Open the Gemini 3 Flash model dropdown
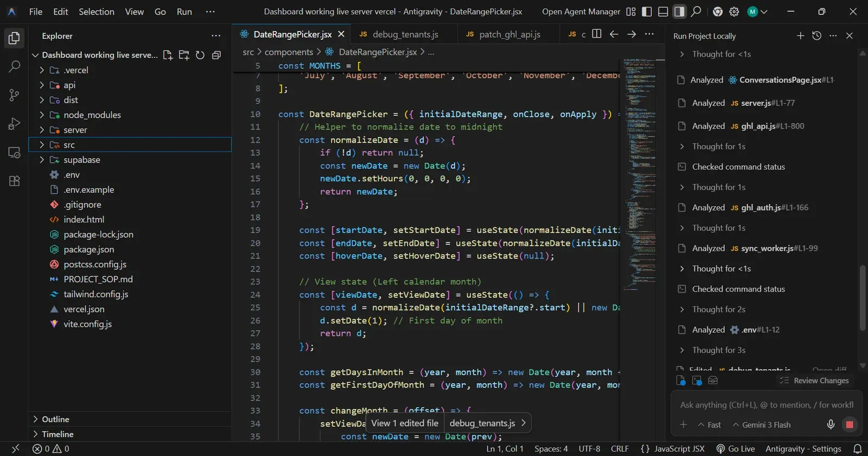868x456 pixels. pyautogui.click(x=761, y=425)
